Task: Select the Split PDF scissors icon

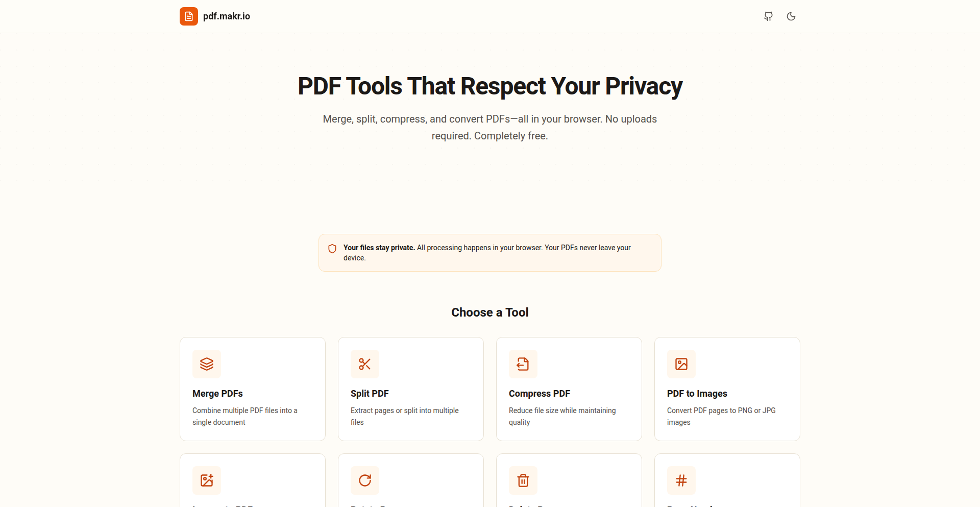Action: (x=365, y=364)
